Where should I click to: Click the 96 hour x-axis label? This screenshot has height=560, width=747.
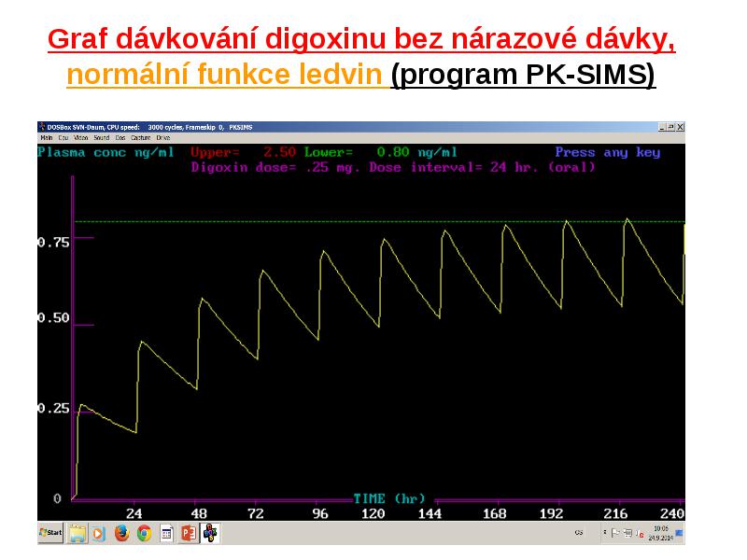pos(320,513)
